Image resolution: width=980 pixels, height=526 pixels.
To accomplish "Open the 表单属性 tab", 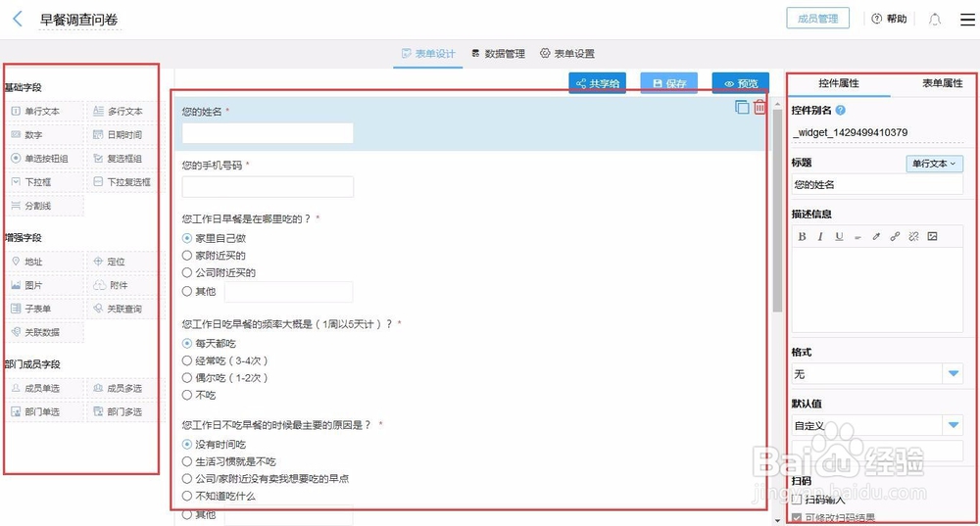I will (943, 83).
